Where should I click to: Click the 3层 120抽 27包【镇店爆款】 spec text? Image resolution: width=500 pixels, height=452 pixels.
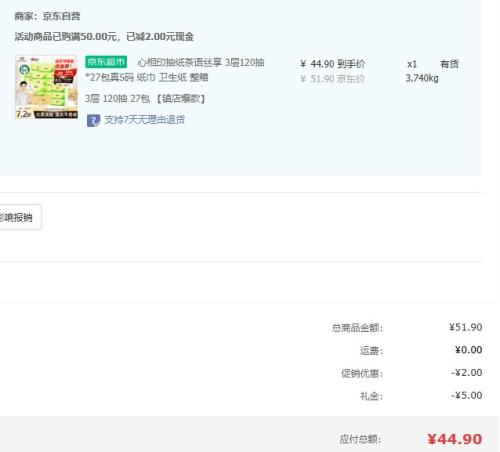point(146,99)
